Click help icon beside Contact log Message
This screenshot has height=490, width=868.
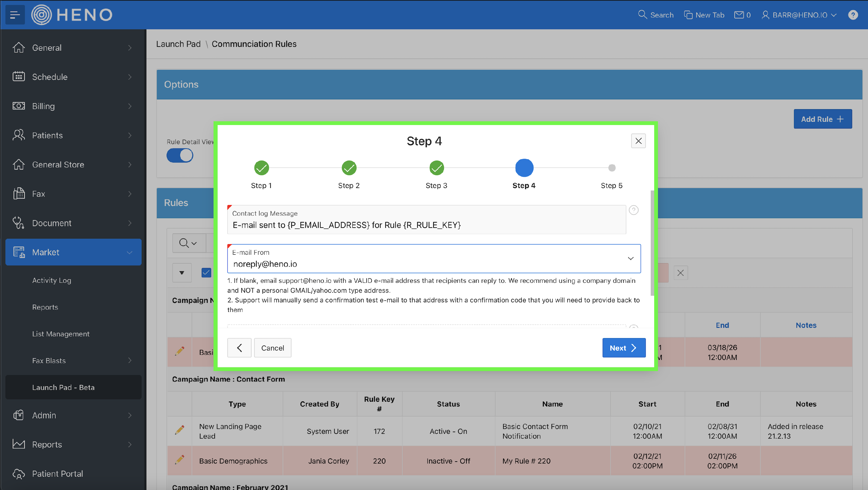[633, 210]
